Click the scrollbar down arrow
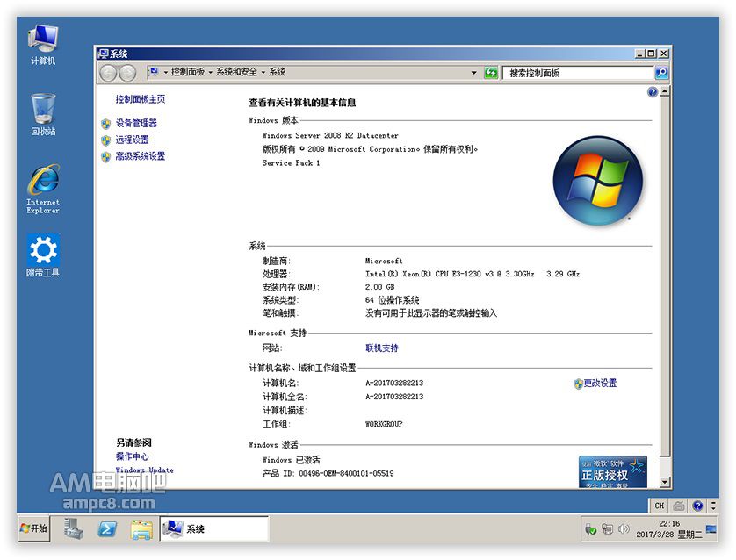This screenshot has height=560, width=736. pos(664,482)
